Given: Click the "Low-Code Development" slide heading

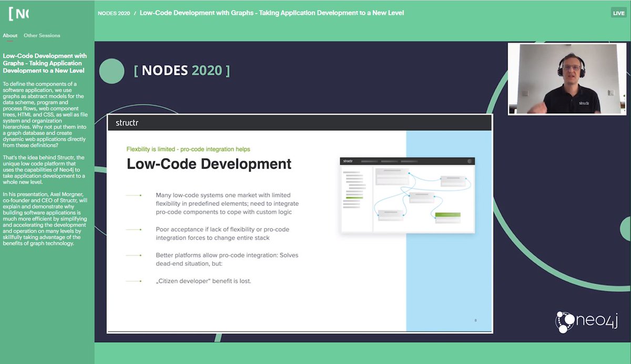Looking at the screenshot, I should pyautogui.click(x=209, y=163).
